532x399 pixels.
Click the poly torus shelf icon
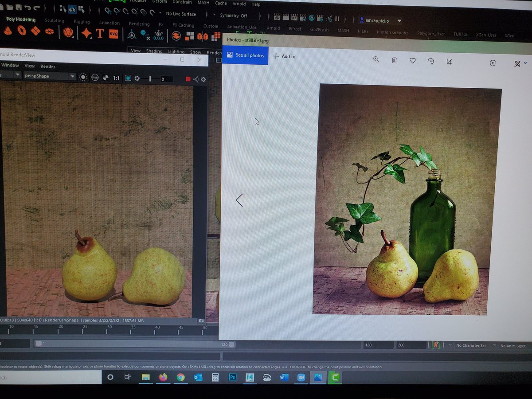[x=22, y=31]
